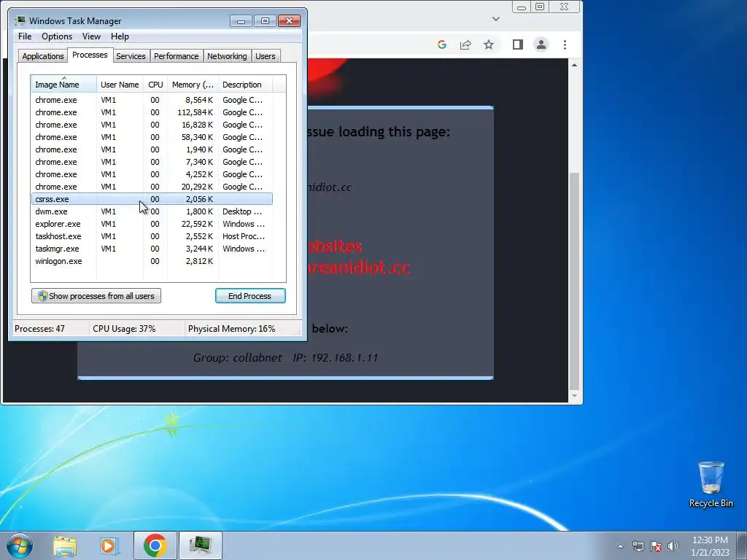Click the volume speaker tray icon

(673, 546)
